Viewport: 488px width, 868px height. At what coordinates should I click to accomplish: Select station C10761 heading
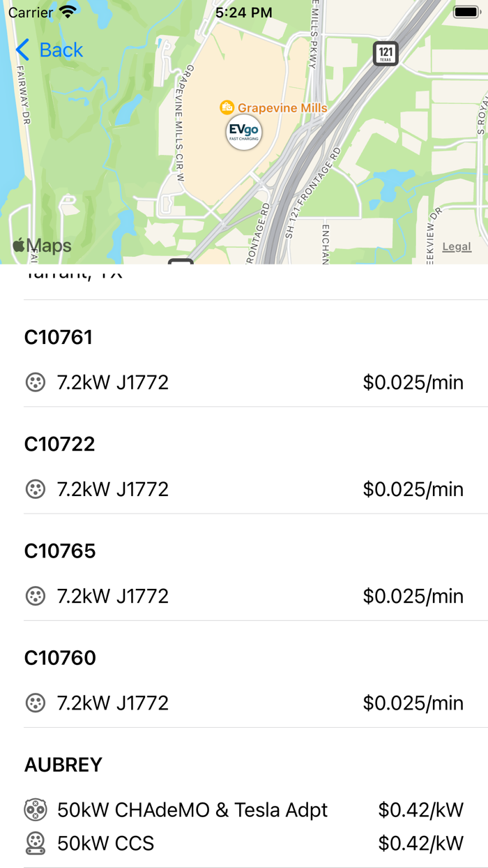60,337
